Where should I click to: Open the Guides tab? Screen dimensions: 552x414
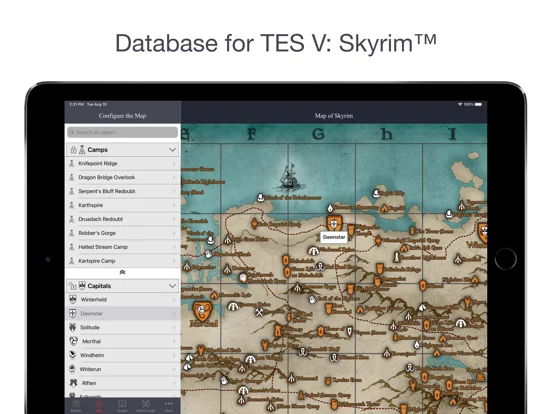pos(122,406)
